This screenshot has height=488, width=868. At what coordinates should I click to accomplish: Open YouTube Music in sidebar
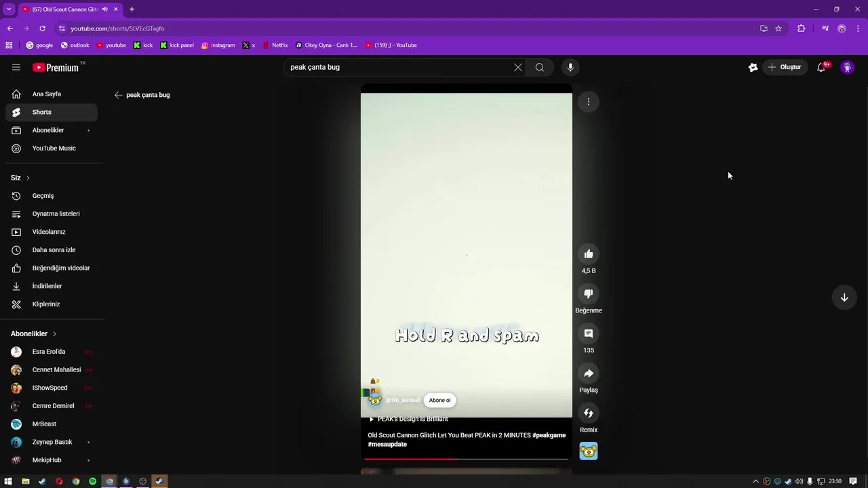tap(52, 148)
